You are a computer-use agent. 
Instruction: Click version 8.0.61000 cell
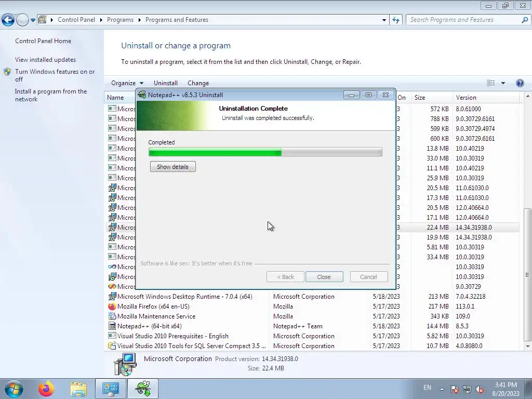pos(468,109)
